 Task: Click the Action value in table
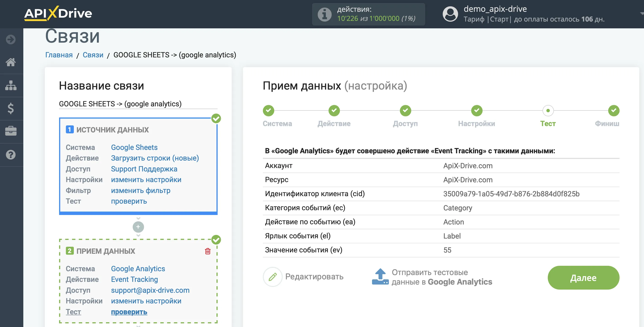[454, 222]
